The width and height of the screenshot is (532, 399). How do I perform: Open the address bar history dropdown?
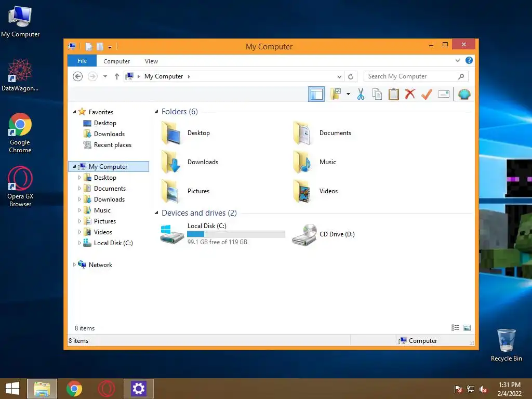pyautogui.click(x=339, y=77)
